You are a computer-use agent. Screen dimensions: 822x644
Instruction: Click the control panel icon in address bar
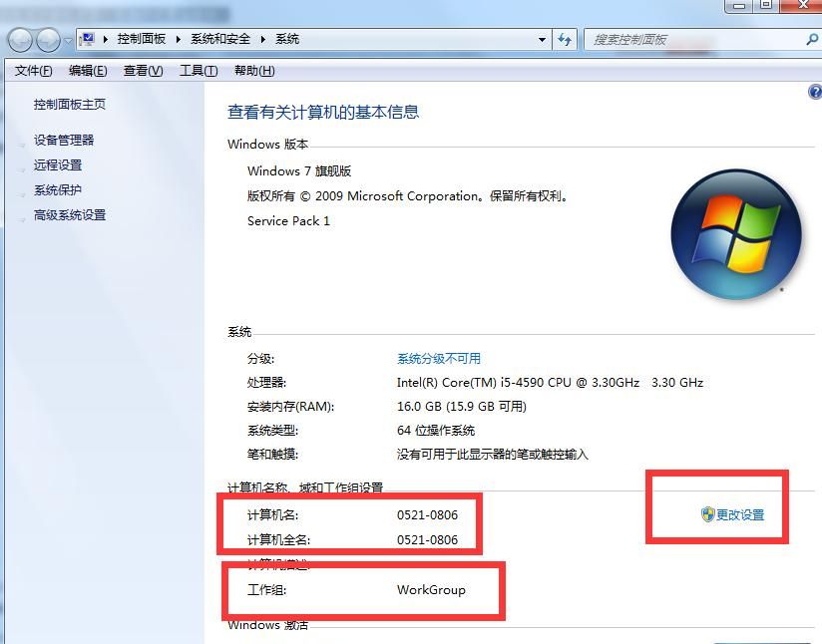(x=89, y=39)
